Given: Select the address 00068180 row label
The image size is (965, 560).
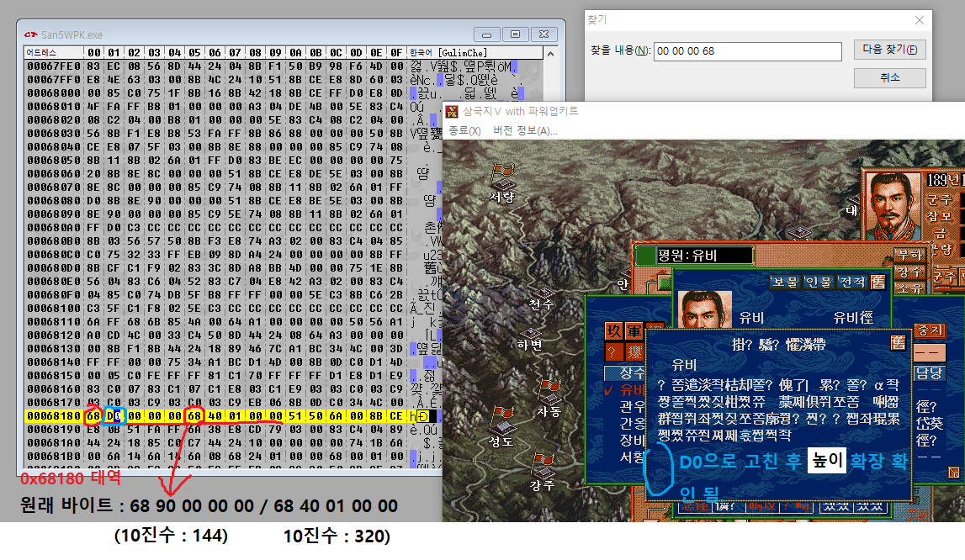Looking at the screenshot, I should pyautogui.click(x=54, y=416).
